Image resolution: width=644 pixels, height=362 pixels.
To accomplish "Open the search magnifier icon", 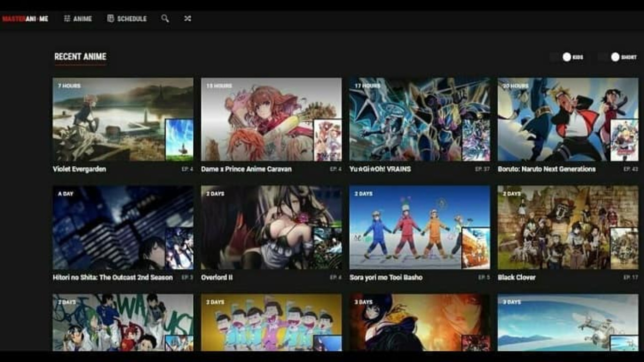I will [165, 19].
